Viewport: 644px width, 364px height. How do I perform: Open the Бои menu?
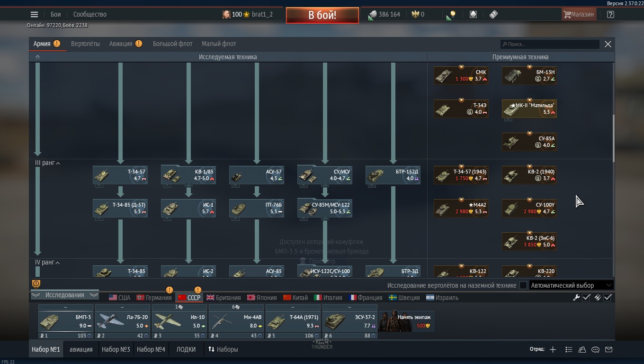(55, 14)
